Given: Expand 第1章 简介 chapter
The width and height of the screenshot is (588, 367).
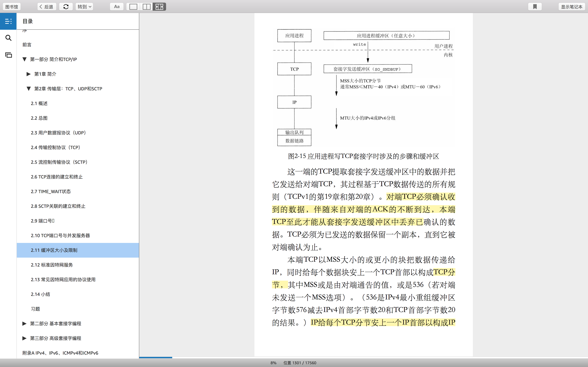Looking at the screenshot, I should 29,74.
